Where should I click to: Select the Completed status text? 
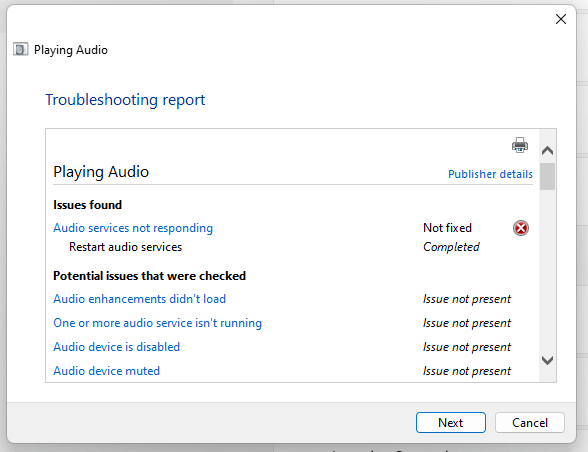tap(451, 247)
